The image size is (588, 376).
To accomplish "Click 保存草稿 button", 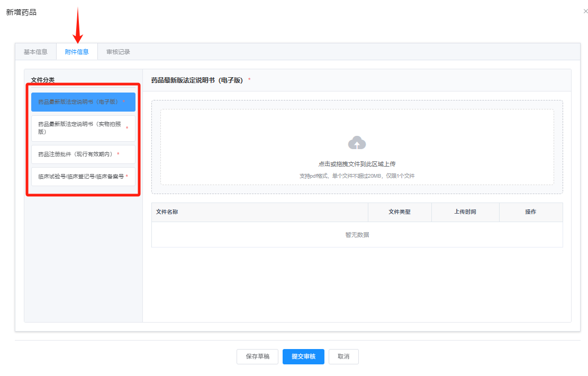I will tap(258, 356).
